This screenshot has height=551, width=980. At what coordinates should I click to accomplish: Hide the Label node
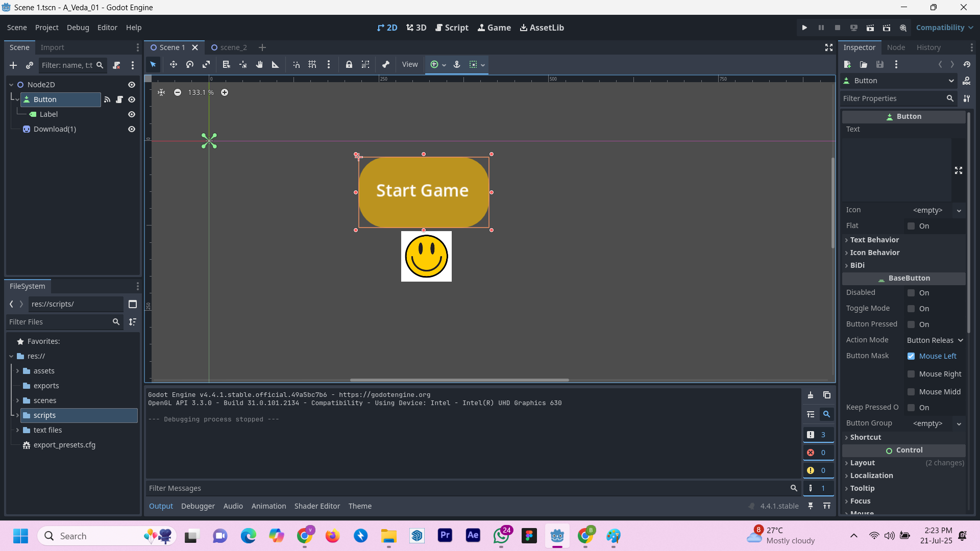[132, 114]
